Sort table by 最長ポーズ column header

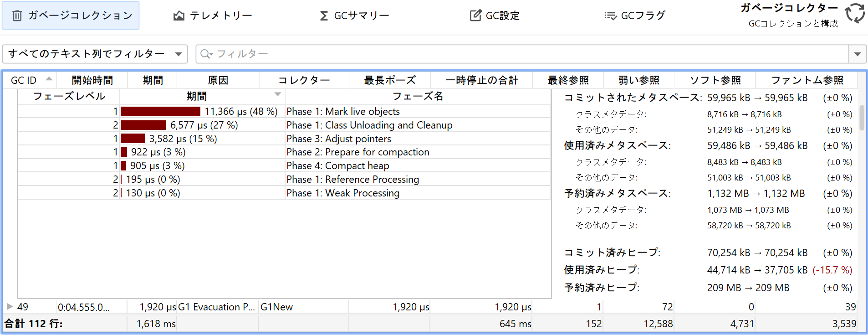389,80
